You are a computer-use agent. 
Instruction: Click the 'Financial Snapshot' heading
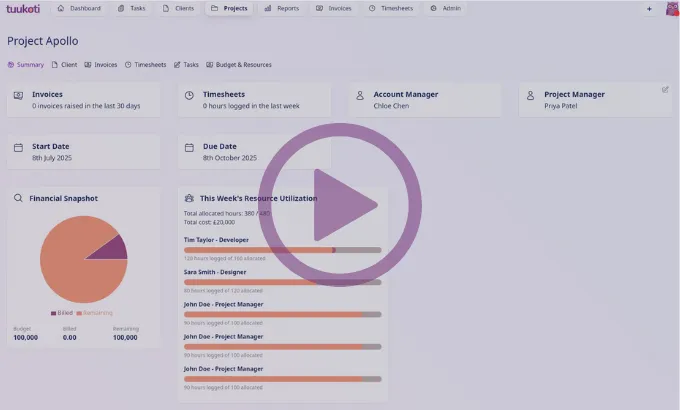63,198
